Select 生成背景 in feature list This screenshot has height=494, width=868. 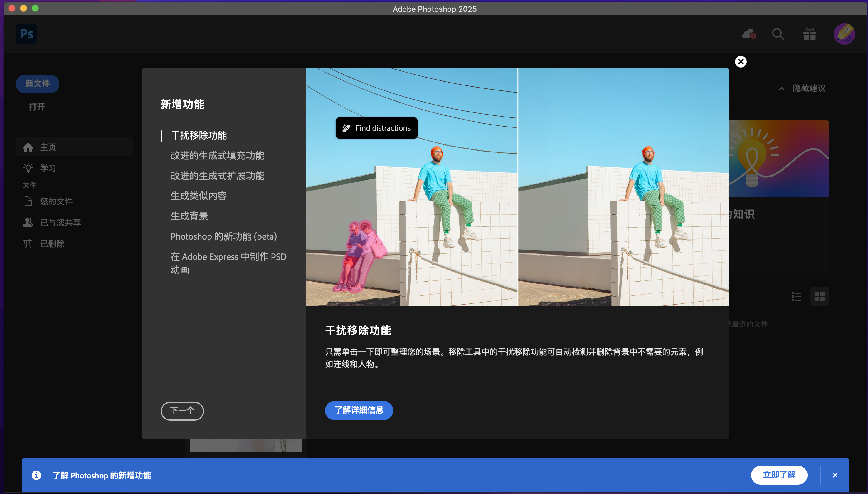point(189,216)
